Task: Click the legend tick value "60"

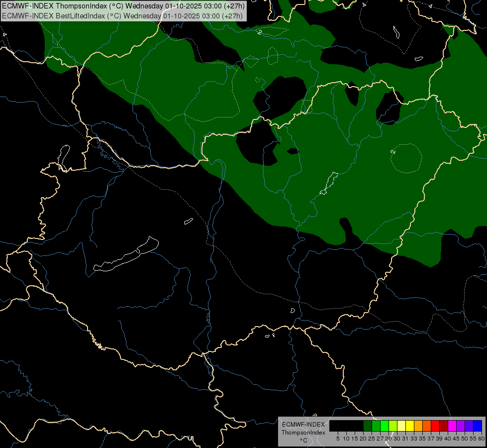Action: coord(482,439)
